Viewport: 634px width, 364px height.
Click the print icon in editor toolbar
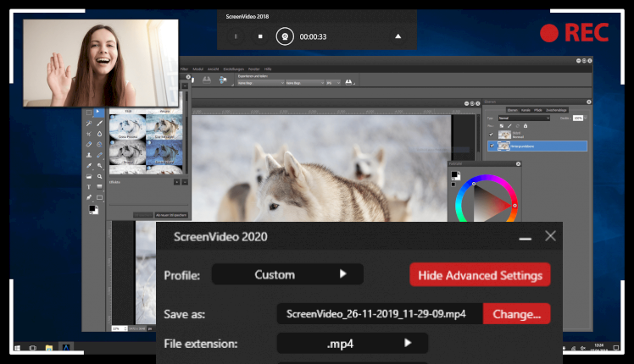[207, 80]
